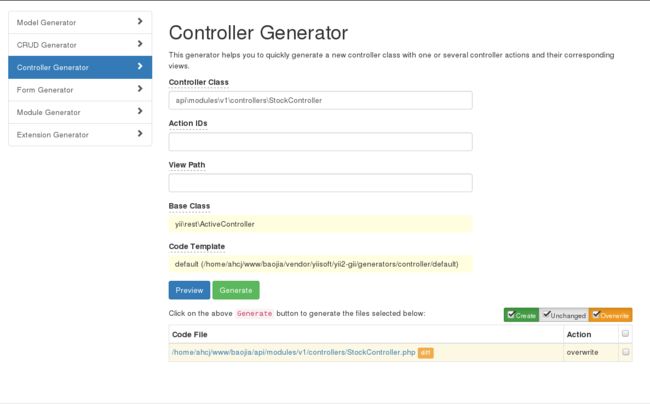Check the select-all checkbox in table header
Screen dimensions: 650x404
click(625, 334)
